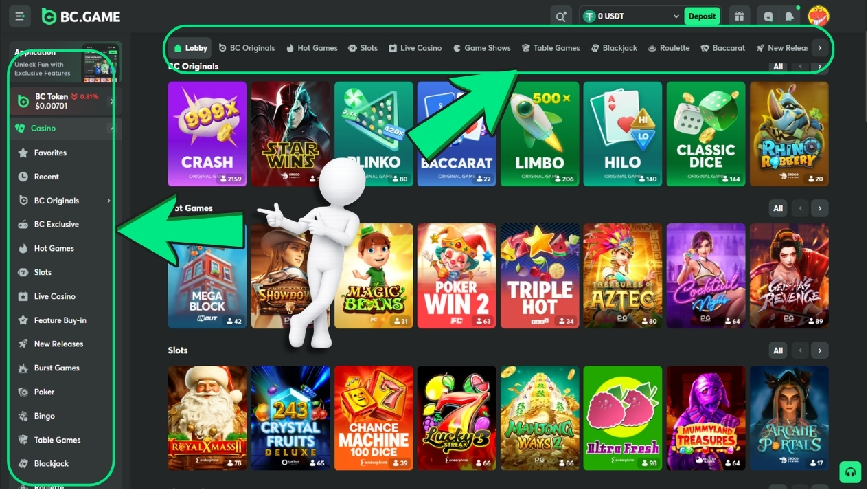Screen dimensions: 868x490
Task: Open the chat icon in top bar
Action: (769, 15)
